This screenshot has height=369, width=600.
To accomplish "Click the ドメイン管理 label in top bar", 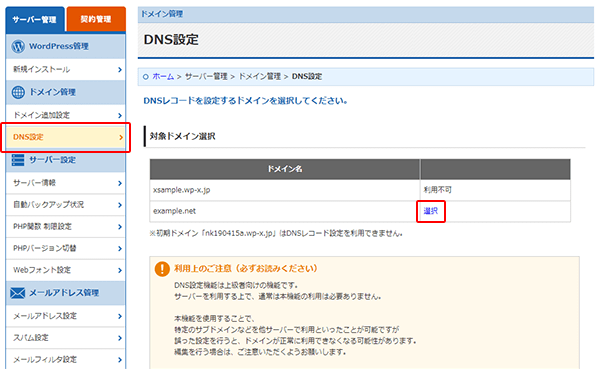I will coord(162,14).
